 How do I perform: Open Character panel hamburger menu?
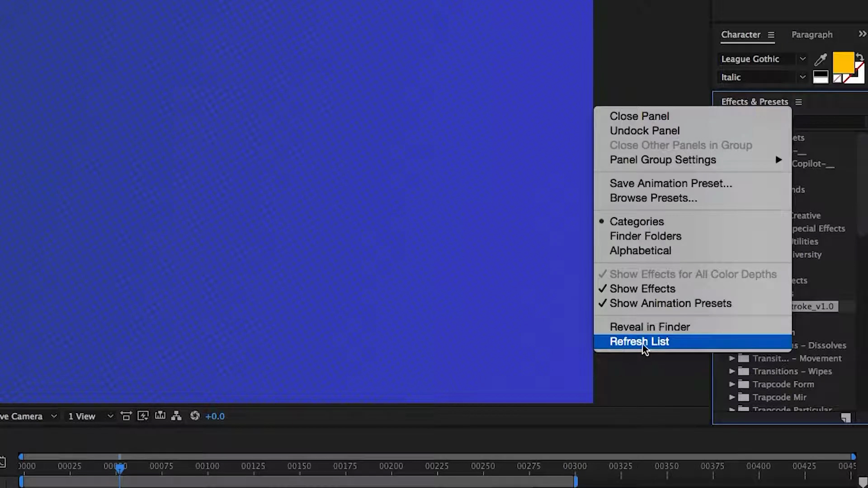tap(771, 35)
